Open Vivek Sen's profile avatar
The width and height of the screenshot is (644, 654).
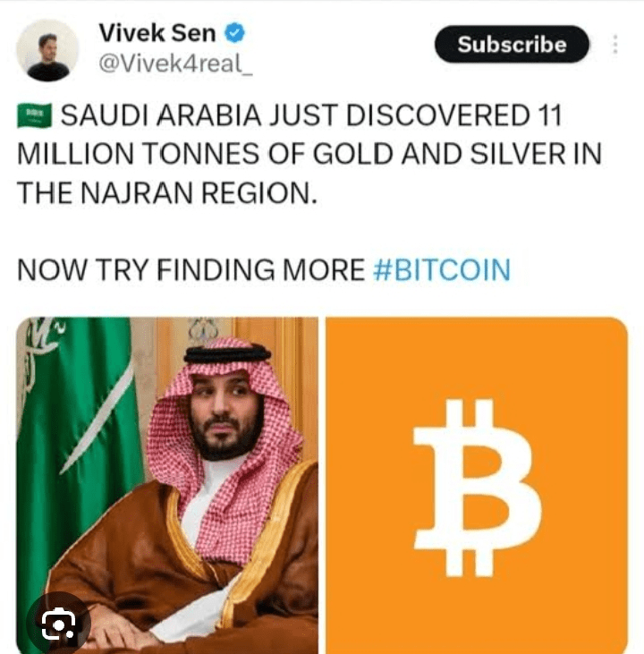pos(47,50)
